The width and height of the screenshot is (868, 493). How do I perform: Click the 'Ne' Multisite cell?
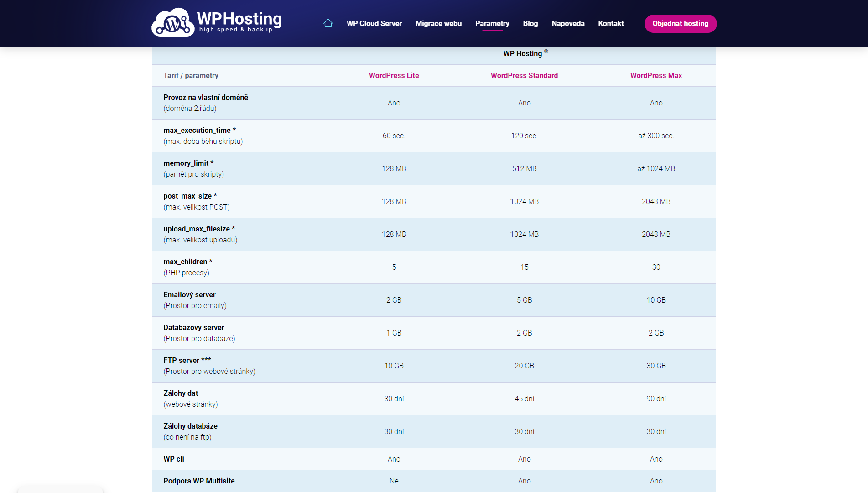click(x=394, y=481)
